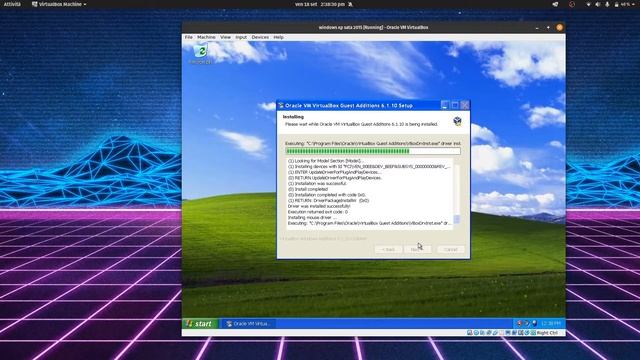Viewport: 640px width, 360px height.
Task: Close the VirtualBox window with orange button
Action: (x=559, y=27)
